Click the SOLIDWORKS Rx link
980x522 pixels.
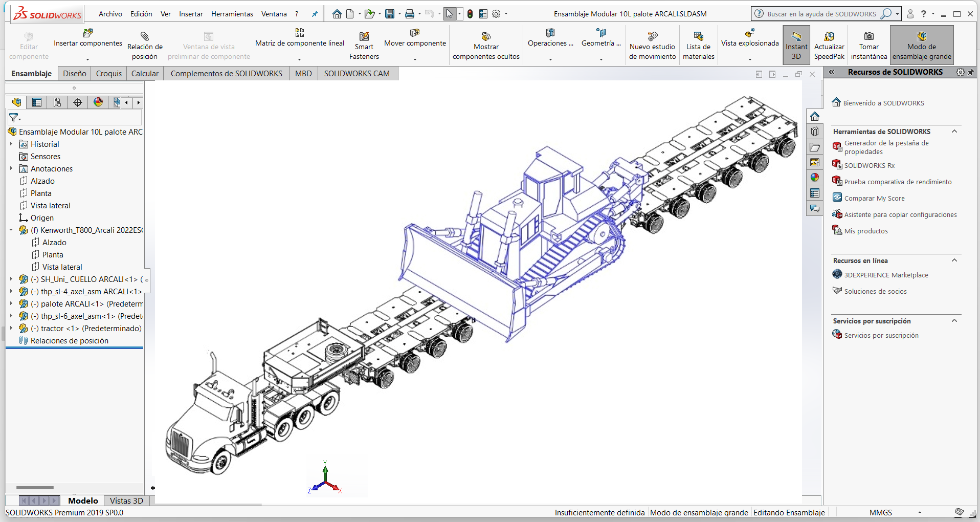click(x=869, y=166)
